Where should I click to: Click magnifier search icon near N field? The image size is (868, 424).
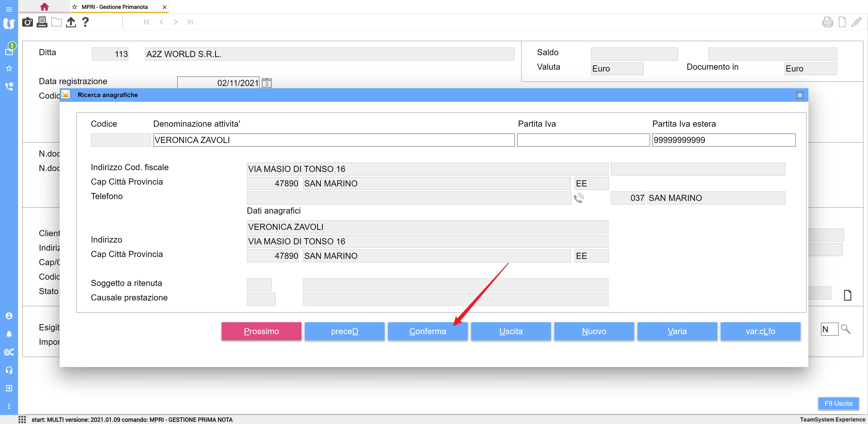pos(845,329)
